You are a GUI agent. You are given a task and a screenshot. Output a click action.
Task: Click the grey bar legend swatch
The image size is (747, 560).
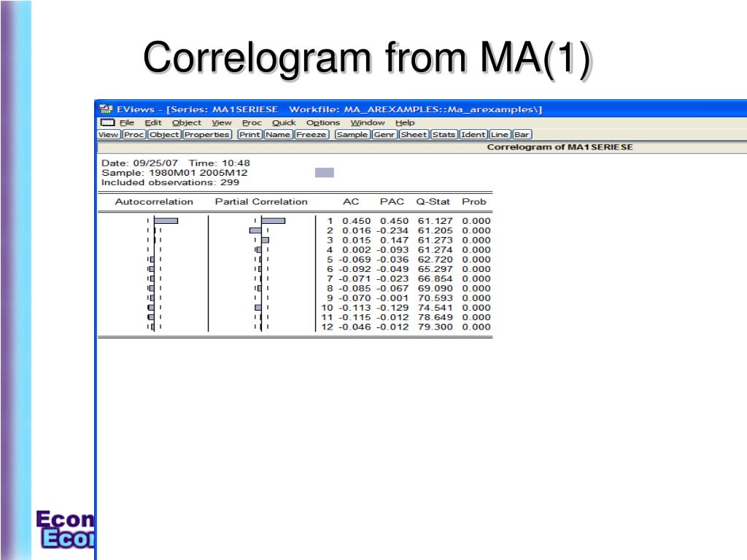(325, 172)
